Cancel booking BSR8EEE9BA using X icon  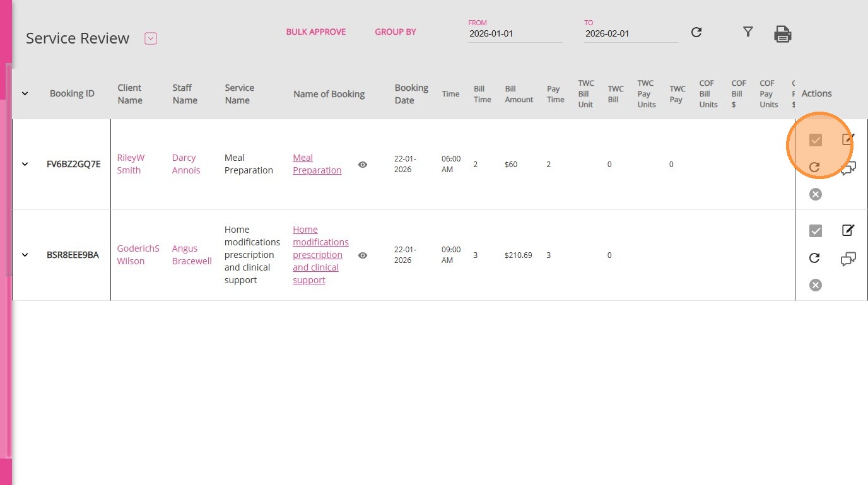pyautogui.click(x=815, y=285)
